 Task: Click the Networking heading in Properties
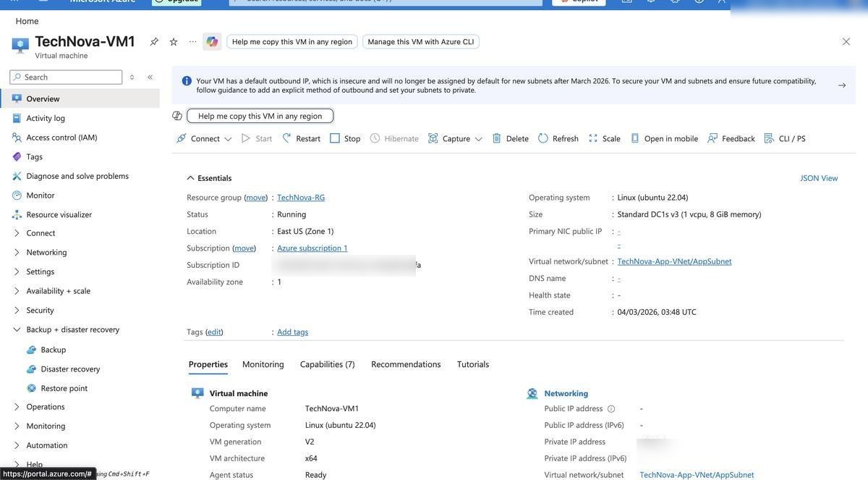(x=566, y=393)
